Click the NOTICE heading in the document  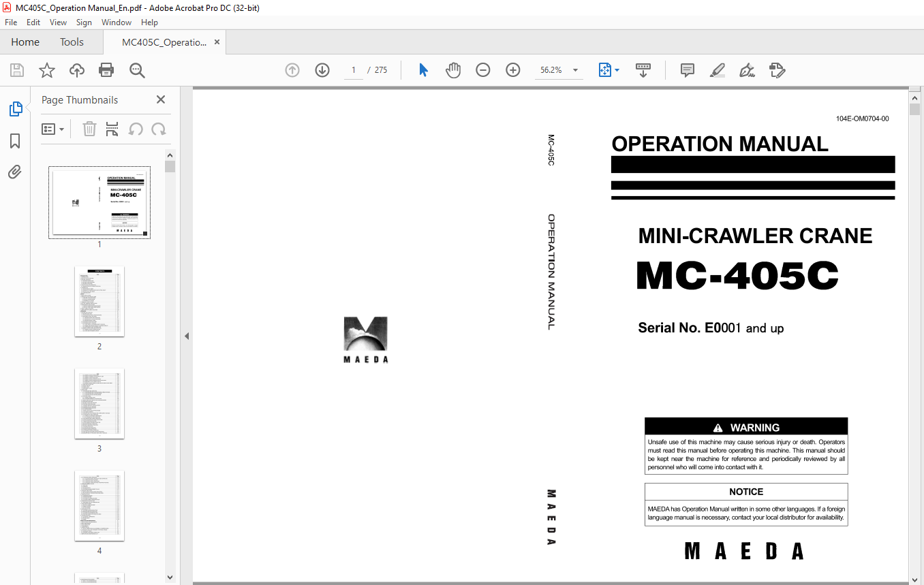pyautogui.click(x=746, y=492)
